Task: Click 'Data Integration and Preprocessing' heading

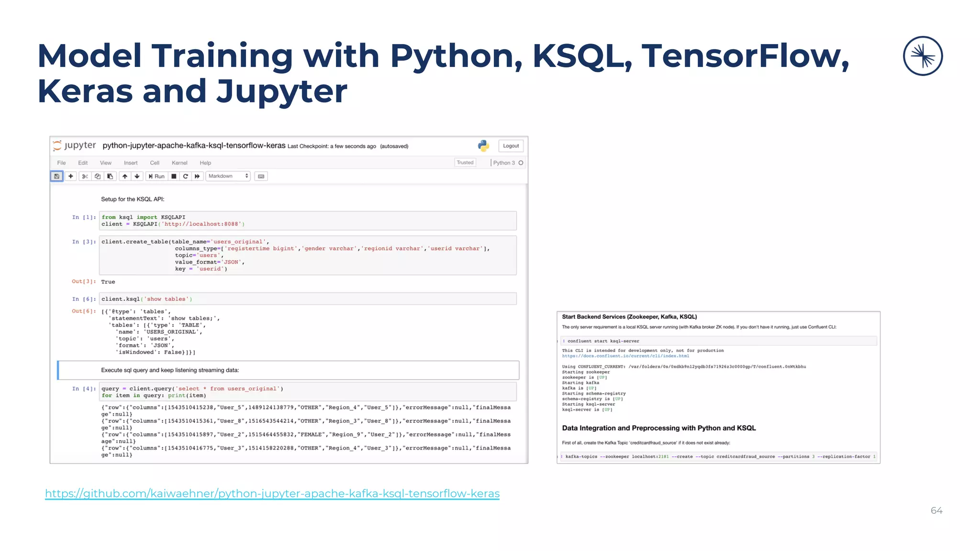Action: (659, 428)
